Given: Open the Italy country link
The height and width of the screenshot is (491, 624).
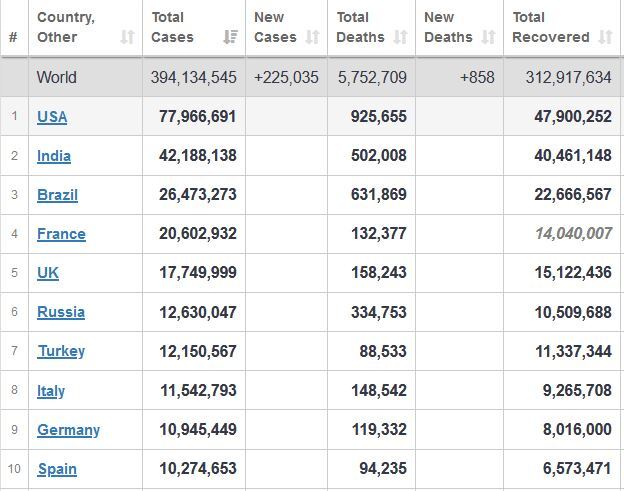Looking at the screenshot, I should (x=51, y=390).
